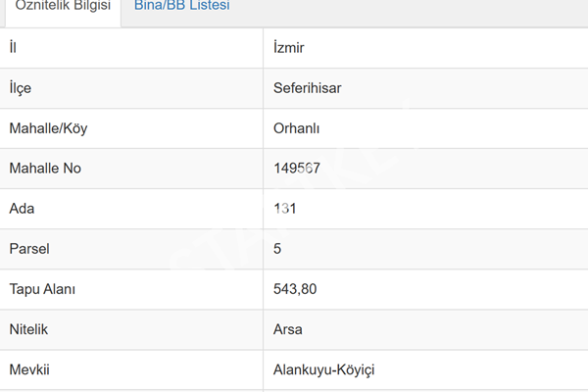Click the Seferihisar district value
The image size is (588, 392).
pyautogui.click(x=307, y=88)
